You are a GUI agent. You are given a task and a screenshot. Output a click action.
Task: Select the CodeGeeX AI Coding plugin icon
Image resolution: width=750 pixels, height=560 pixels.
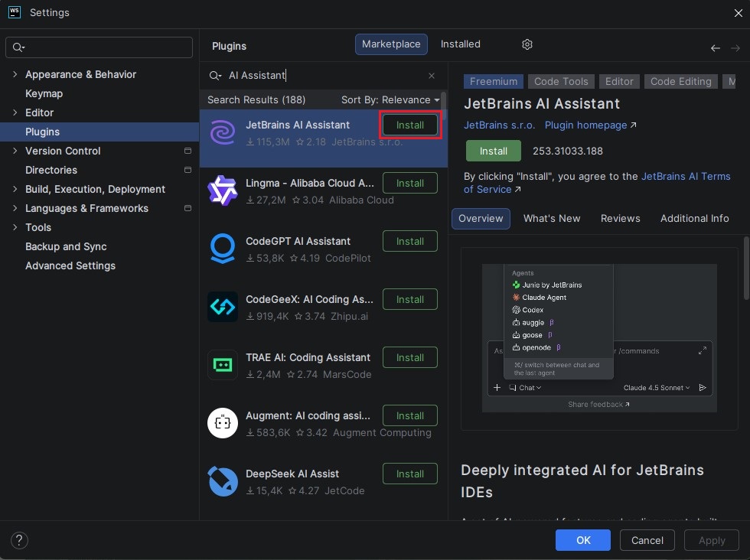click(223, 307)
